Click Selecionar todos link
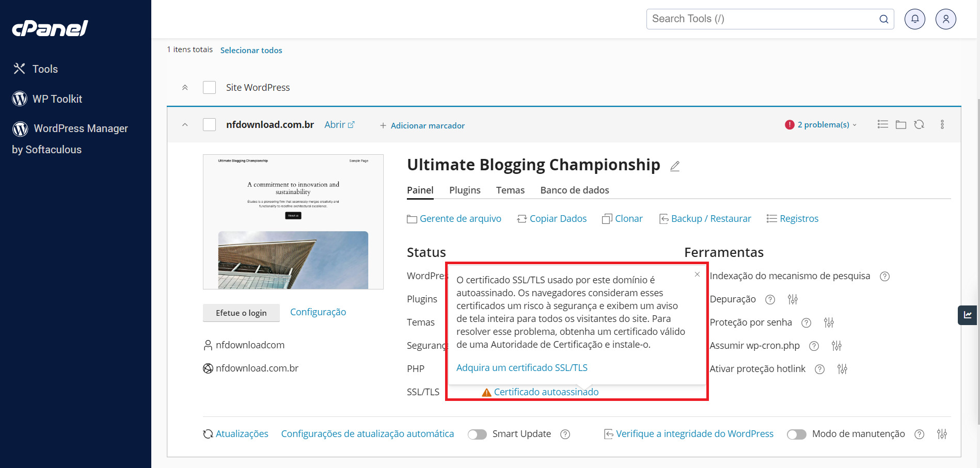 click(x=251, y=50)
